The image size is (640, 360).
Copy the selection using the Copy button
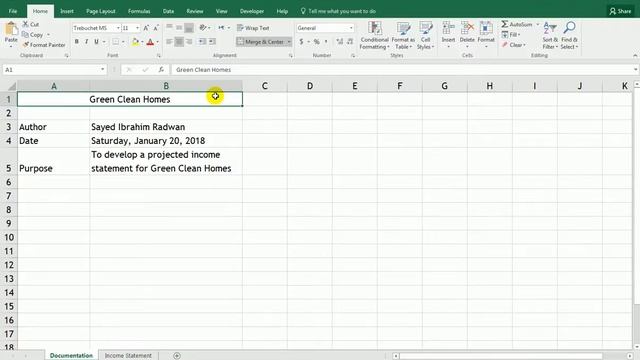33,35
